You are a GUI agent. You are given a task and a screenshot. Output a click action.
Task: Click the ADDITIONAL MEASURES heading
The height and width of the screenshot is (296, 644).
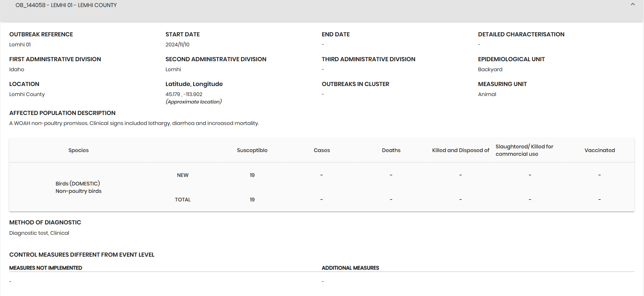350,268
